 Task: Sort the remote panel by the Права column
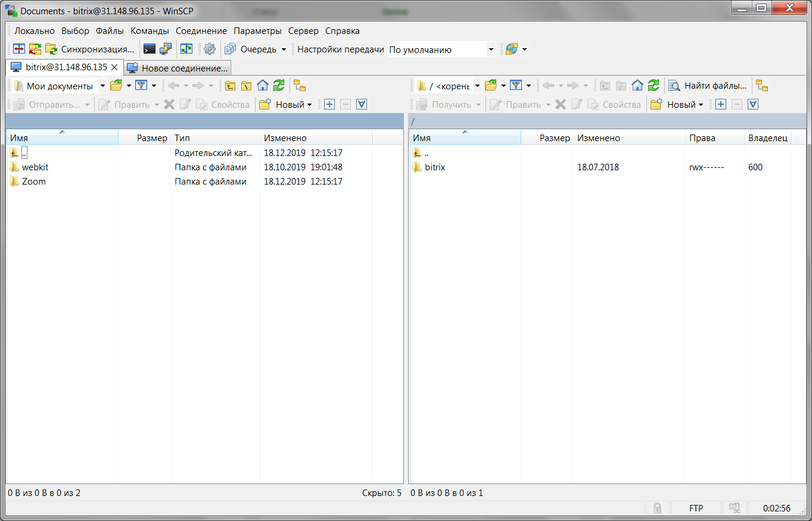[715, 138]
